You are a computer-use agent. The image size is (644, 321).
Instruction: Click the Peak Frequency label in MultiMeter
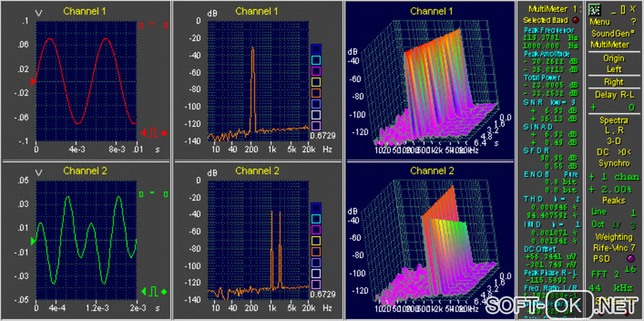point(548,30)
